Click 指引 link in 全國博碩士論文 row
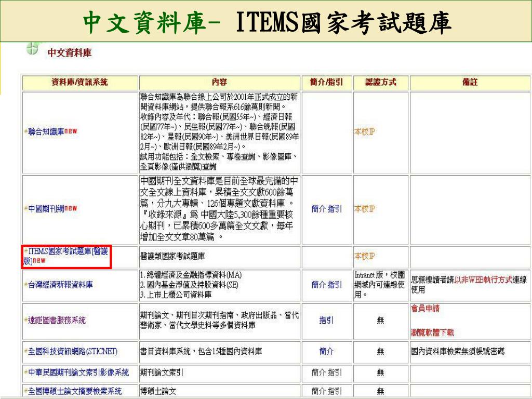This screenshot has height=399, width=532. pyautogui.click(x=335, y=391)
